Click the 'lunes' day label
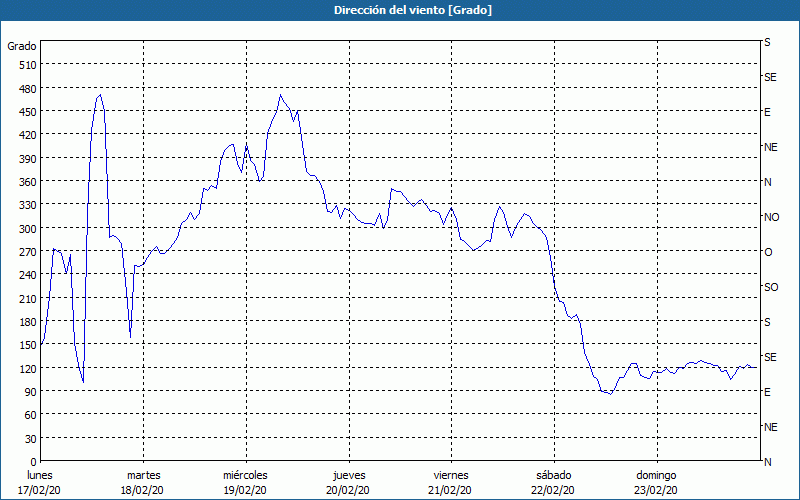Viewport: 800px width, 500px height. click(40, 476)
